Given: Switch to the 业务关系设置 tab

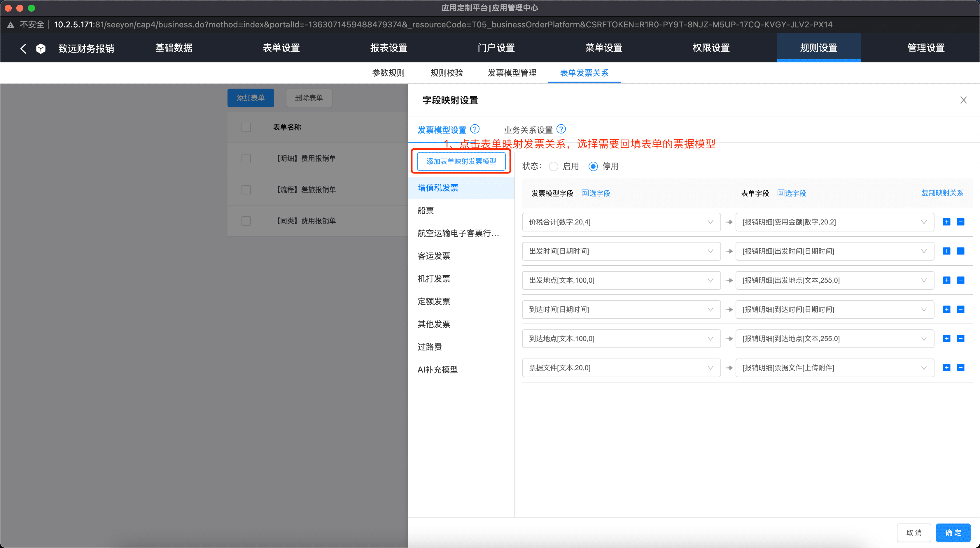Looking at the screenshot, I should [x=528, y=130].
